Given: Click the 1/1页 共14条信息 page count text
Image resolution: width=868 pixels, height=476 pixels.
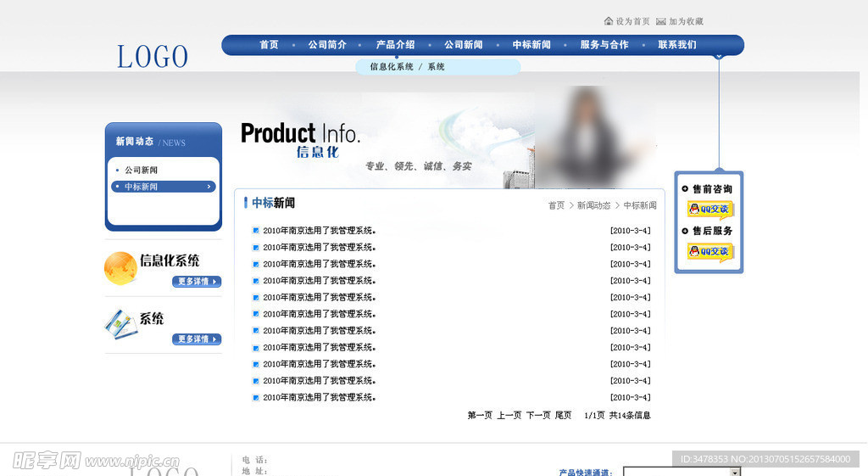Looking at the screenshot, I should pyautogui.click(x=617, y=415).
